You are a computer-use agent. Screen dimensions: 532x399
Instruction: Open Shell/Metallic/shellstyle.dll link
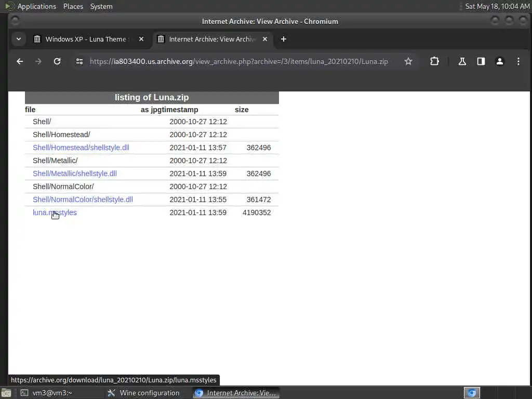coord(75,174)
